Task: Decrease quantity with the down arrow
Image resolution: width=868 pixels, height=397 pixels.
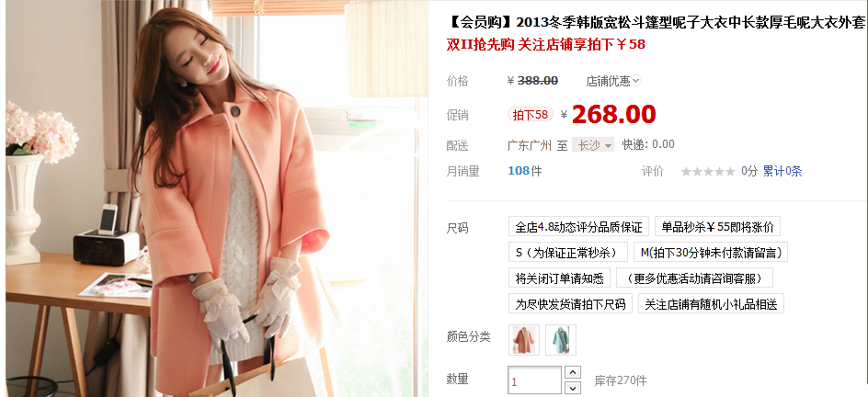Action: tap(573, 388)
